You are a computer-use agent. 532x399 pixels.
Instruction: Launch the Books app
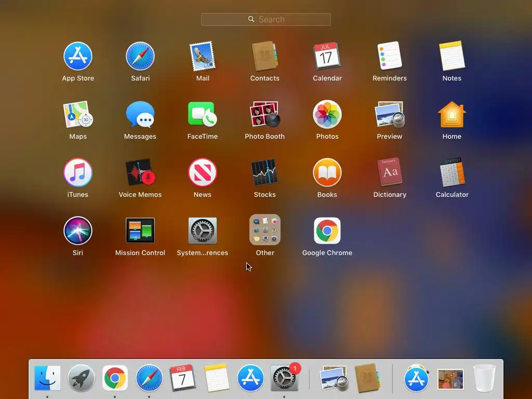(327, 172)
